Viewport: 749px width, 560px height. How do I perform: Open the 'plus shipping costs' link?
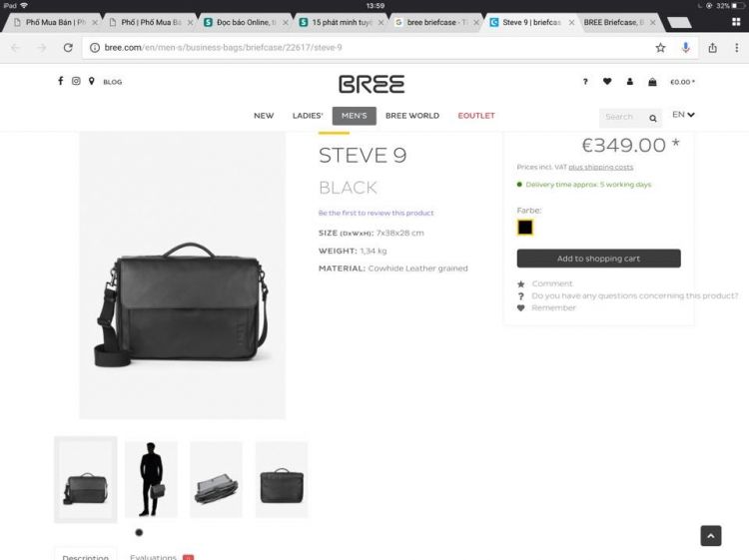(x=601, y=167)
